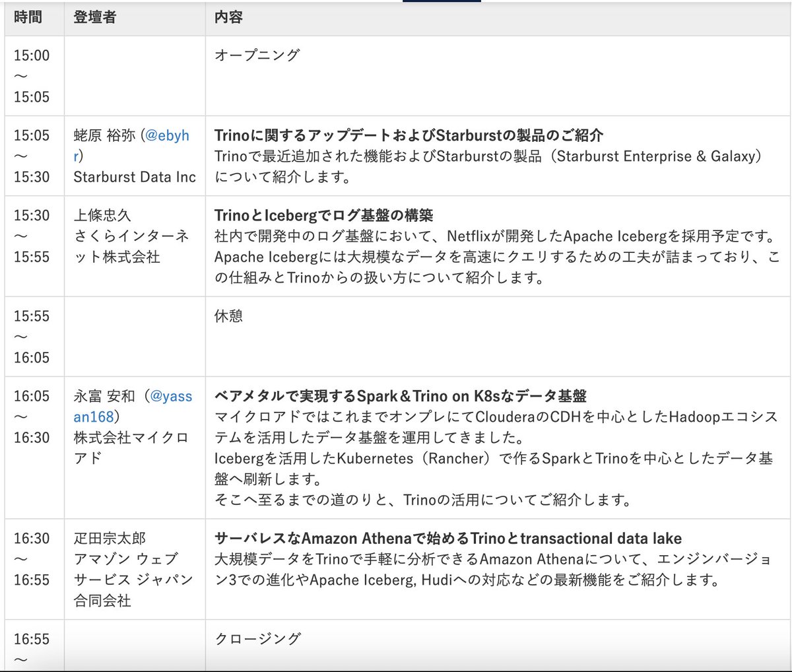Image resolution: width=792 pixels, height=672 pixels.
Task: Select the 休憩 break cell
Action: [x=498, y=337]
